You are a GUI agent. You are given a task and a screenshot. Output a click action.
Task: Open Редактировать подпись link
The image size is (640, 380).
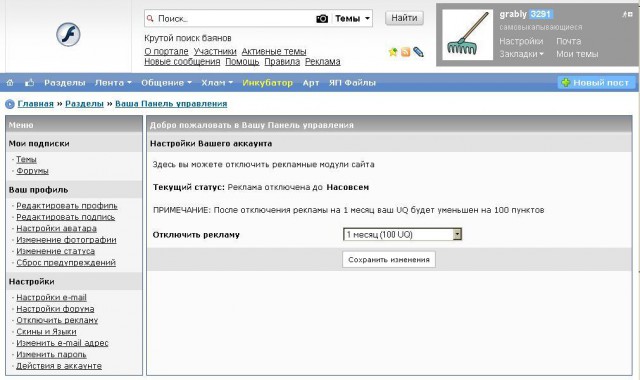(65, 217)
